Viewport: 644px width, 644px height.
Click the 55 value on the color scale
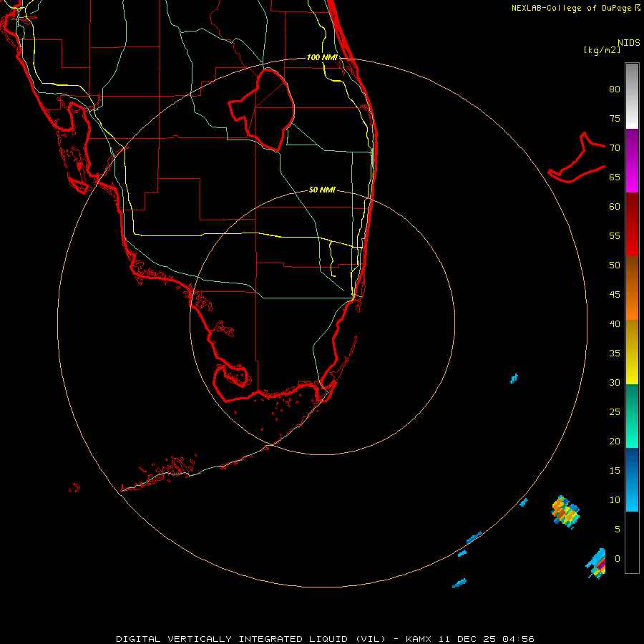615,236
